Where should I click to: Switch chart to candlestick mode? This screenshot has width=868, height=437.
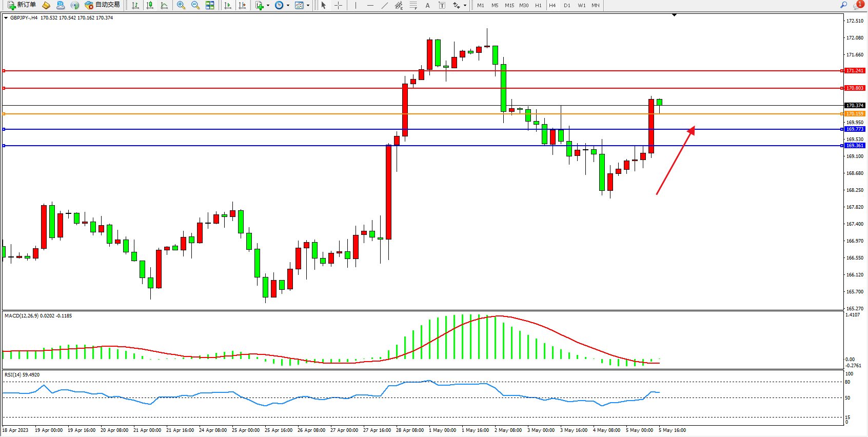click(150, 5)
